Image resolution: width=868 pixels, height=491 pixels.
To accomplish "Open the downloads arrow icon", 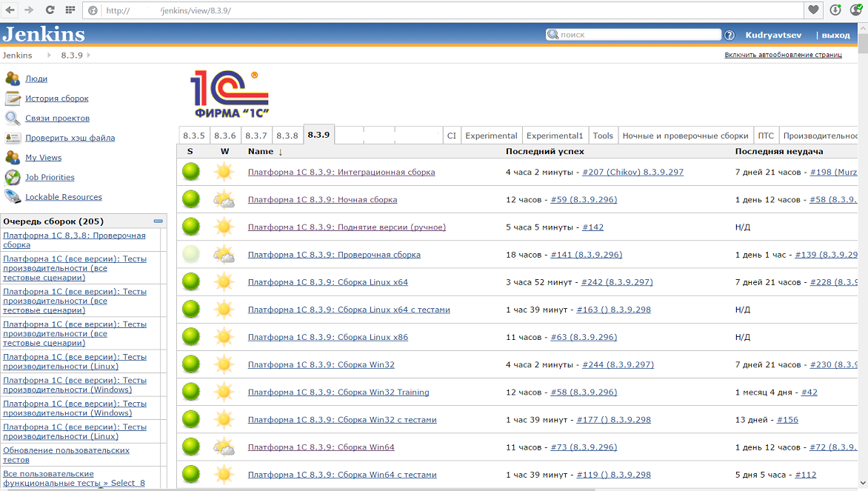I will 835,10.
